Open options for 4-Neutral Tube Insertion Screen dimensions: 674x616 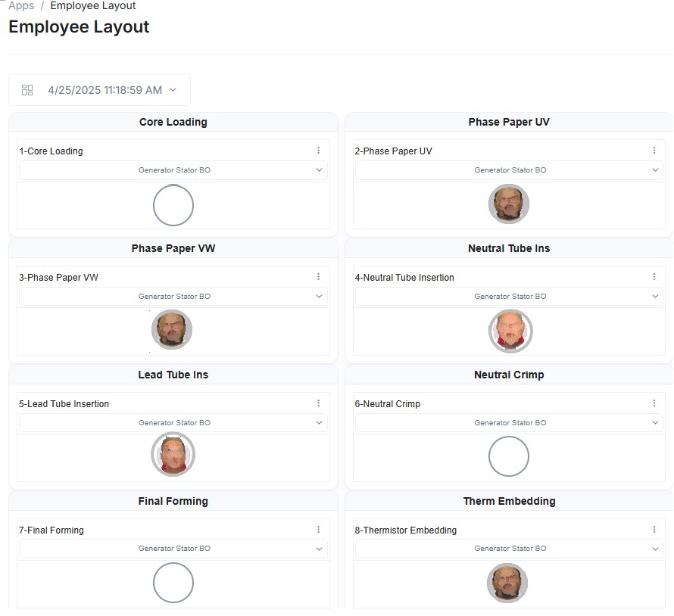coord(654,276)
